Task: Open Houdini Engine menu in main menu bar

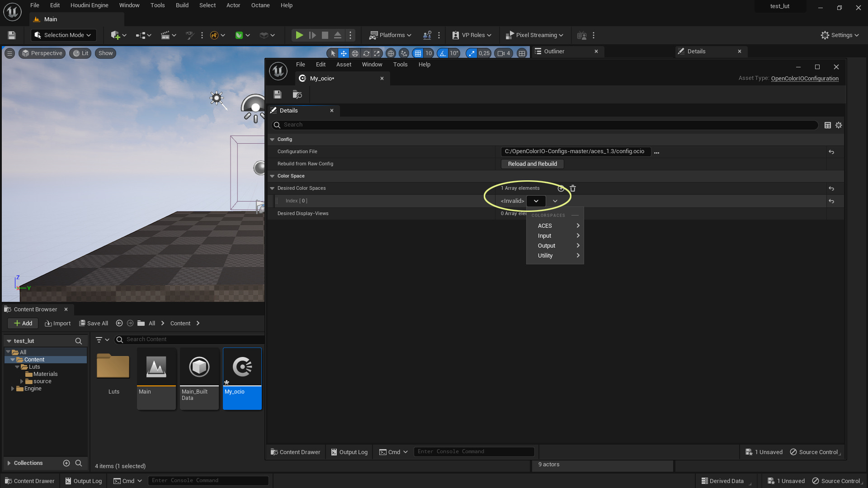Action: (x=89, y=5)
